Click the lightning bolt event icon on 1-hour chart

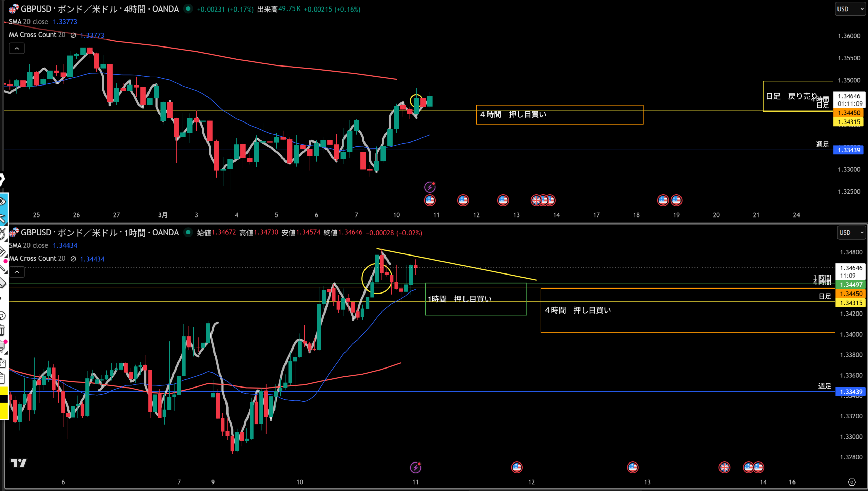tap(415, 468)
